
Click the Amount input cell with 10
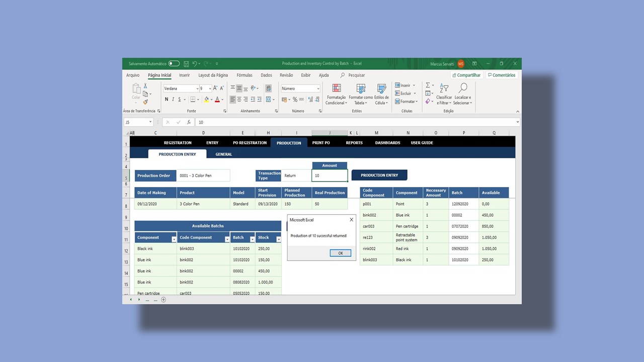(330, 175)
